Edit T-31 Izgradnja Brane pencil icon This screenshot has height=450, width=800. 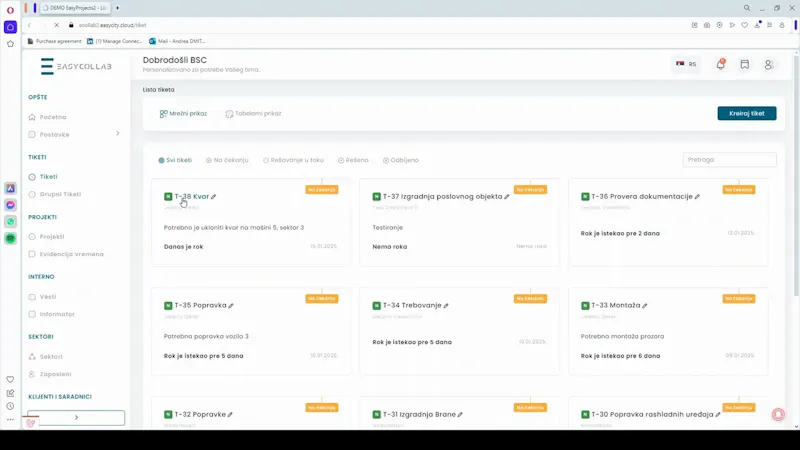click(x=460, y=415)
